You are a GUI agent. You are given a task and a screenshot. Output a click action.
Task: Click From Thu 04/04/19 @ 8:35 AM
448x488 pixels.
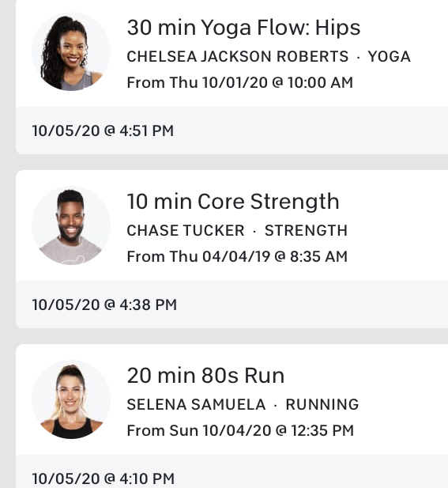click(237, 257)
